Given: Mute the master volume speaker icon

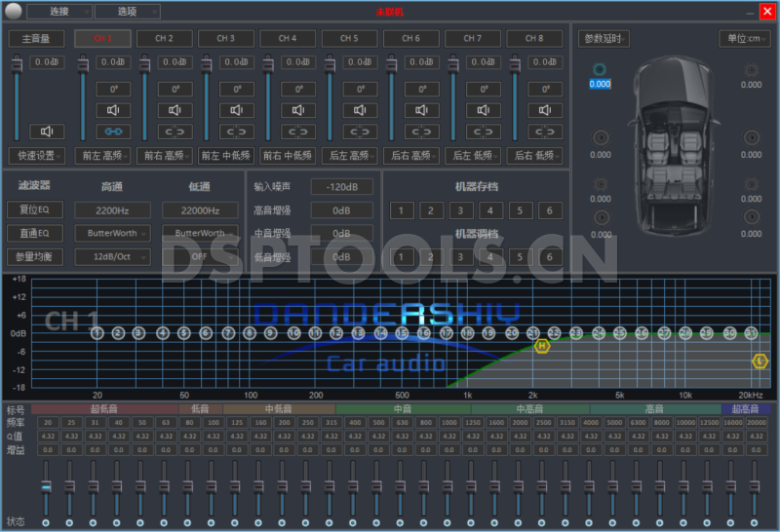Looking at the screenshot, I should coord(46,132).
